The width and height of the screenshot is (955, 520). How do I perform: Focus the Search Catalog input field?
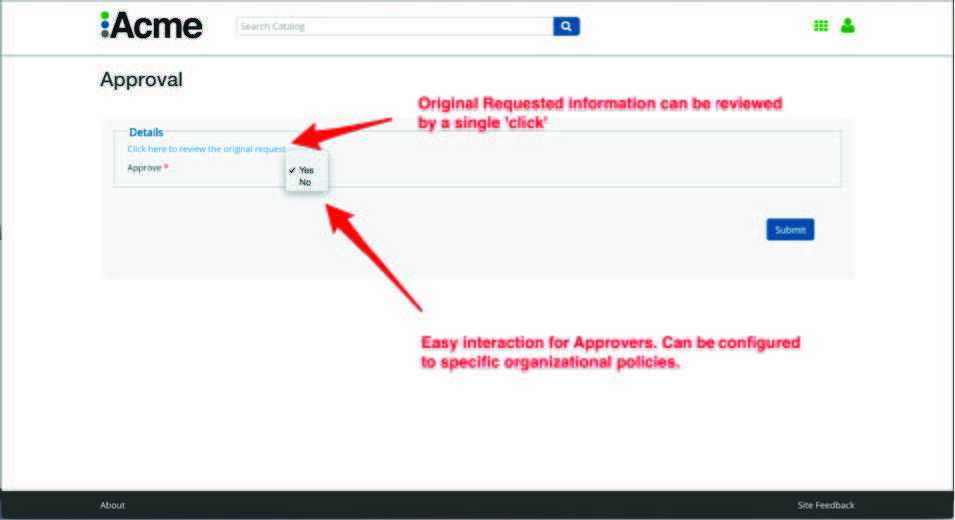click(394, 26)
